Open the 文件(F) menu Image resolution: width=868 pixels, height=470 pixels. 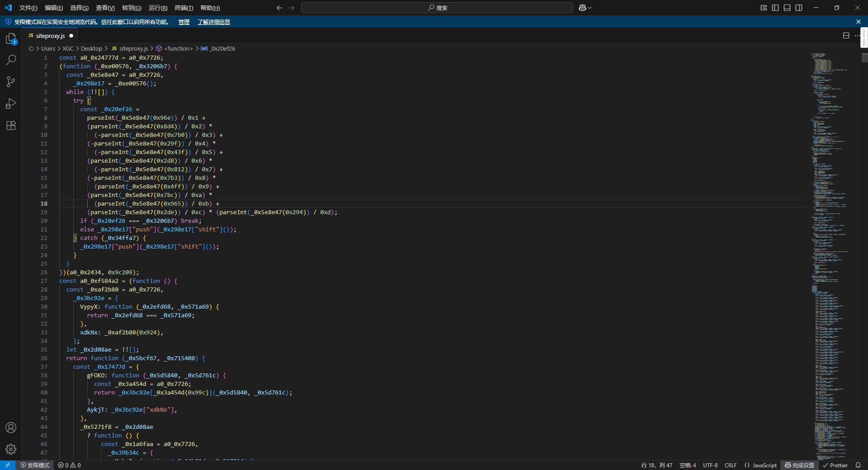tap(28, 8)
